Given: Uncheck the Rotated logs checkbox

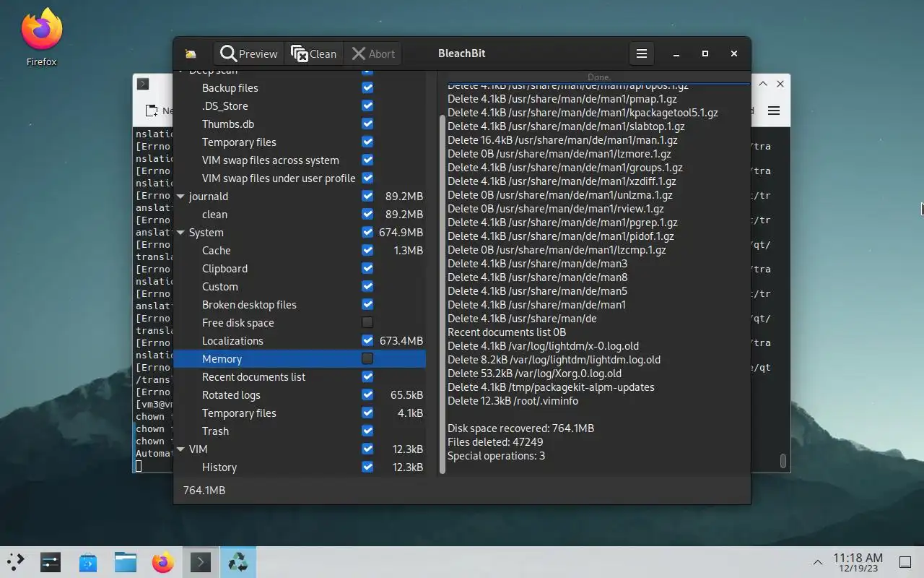Looking at the screenshot, I should pyautogui.click(x=367, y=394).
